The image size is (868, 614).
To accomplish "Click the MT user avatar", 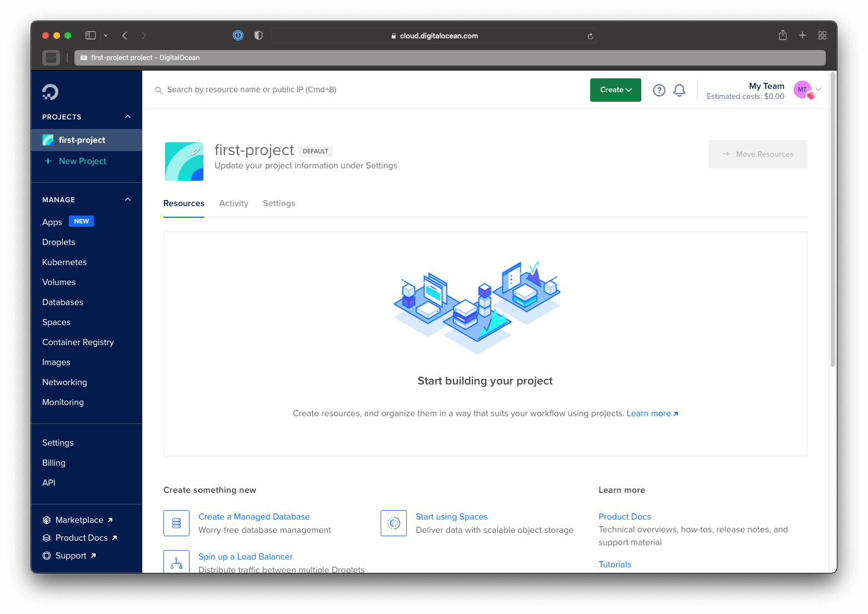I will (x=802, y=89).
